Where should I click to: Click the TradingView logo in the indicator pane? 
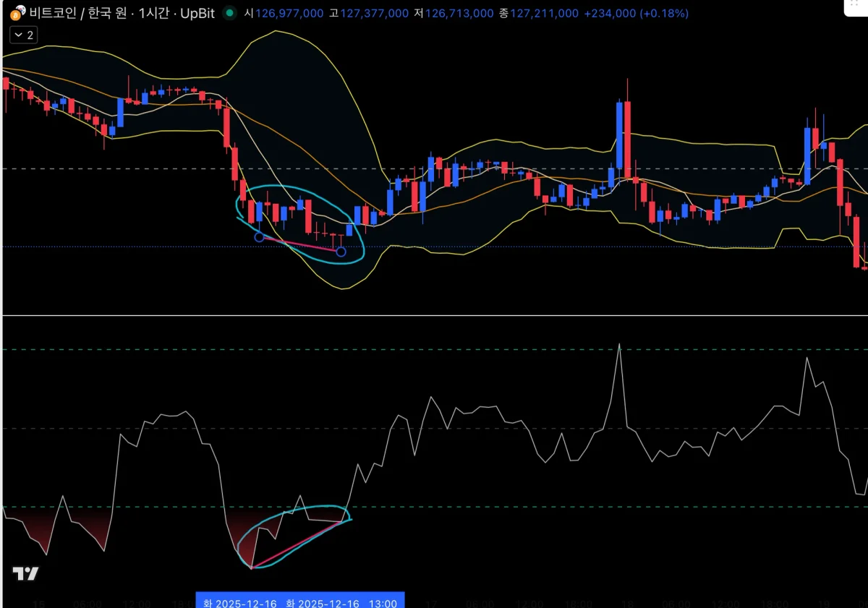(x=25, y=574)
